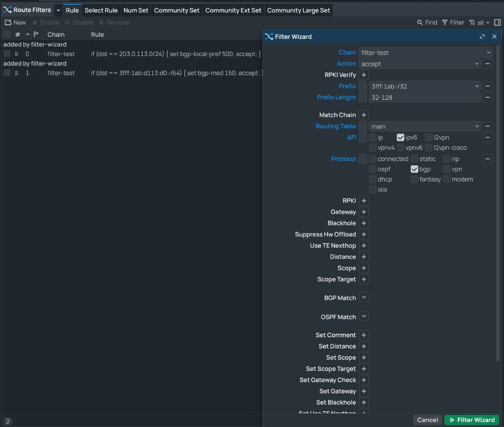Add the Blackhole matcher field
The width and height of the screenshot is (504, 427).
tap(363, 223)
